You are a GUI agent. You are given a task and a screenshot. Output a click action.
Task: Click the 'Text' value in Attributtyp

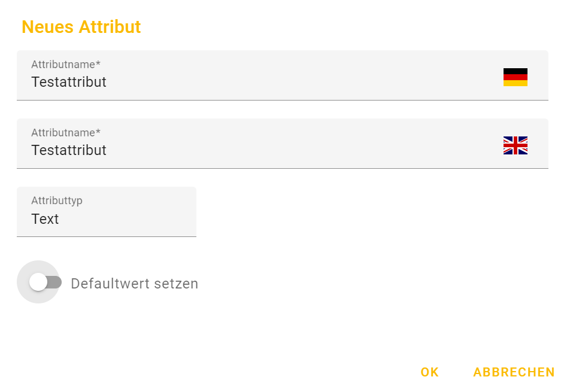45,219
